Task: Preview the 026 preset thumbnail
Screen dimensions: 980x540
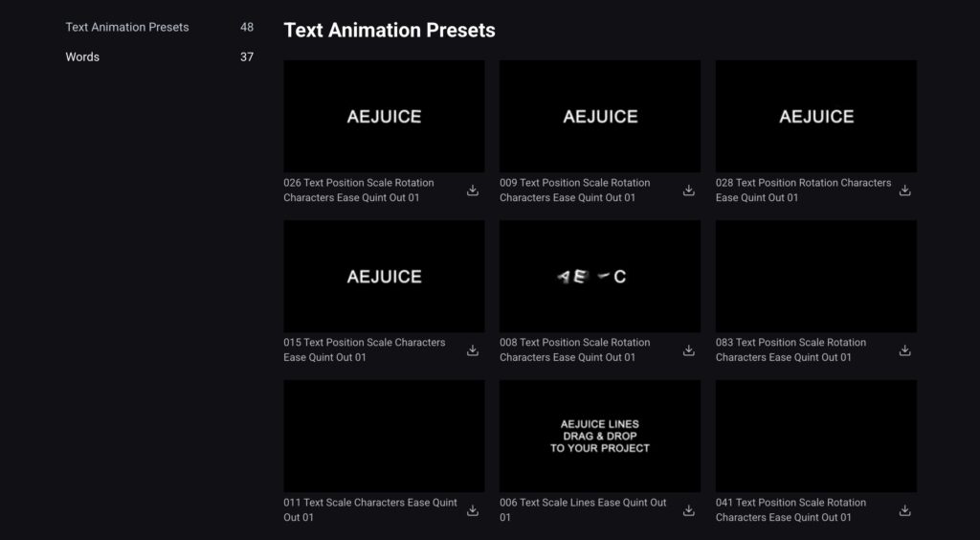Action: pyautogui.click(x=384, y=116)
